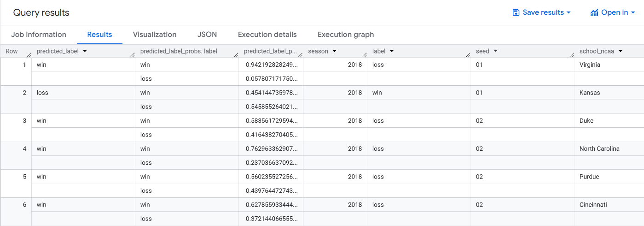This screenshot has width=644, height=226.
Task: Select the Results tab
Action: pos(99,35)
